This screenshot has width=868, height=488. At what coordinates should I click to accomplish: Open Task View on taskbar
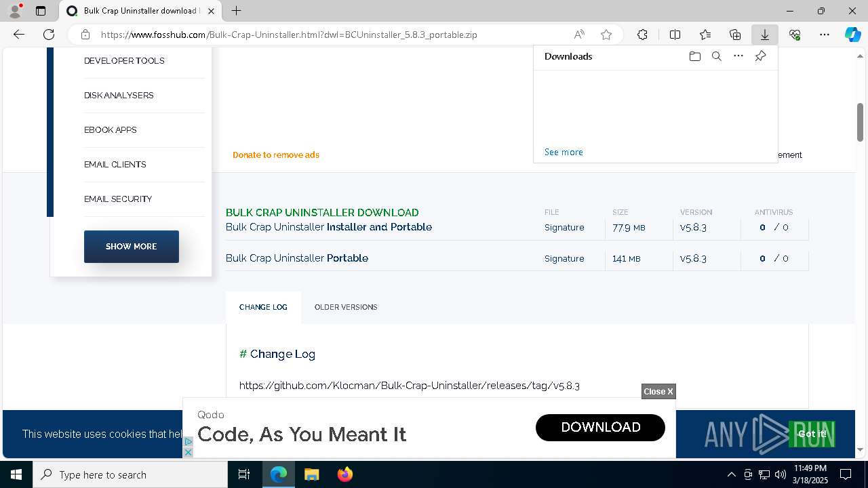coord(244,474)
